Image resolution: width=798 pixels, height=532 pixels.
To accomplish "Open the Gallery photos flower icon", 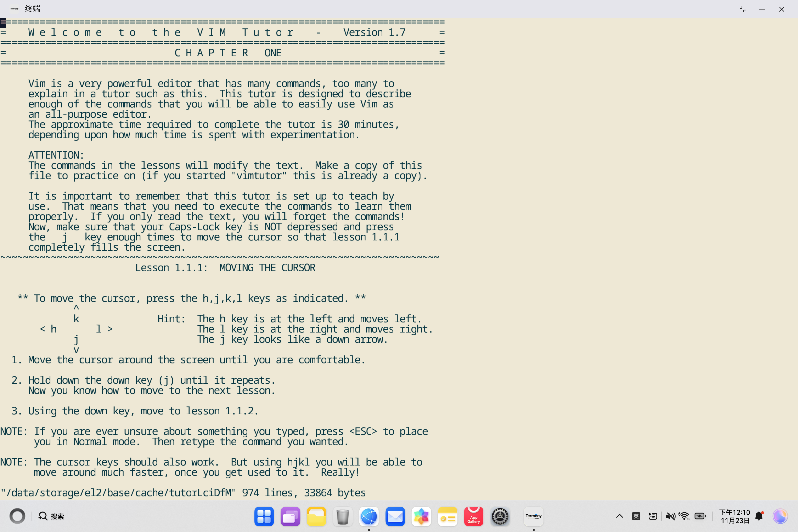I will coord(421,516).
